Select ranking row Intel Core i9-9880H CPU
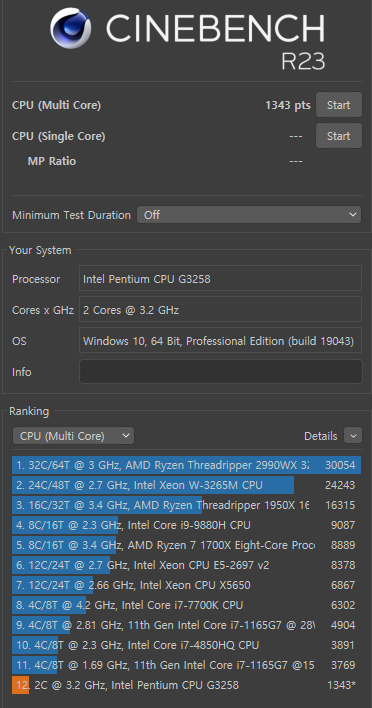Image resolution: width=372 pixels, height=708 pixels. (x=186, y=525)
